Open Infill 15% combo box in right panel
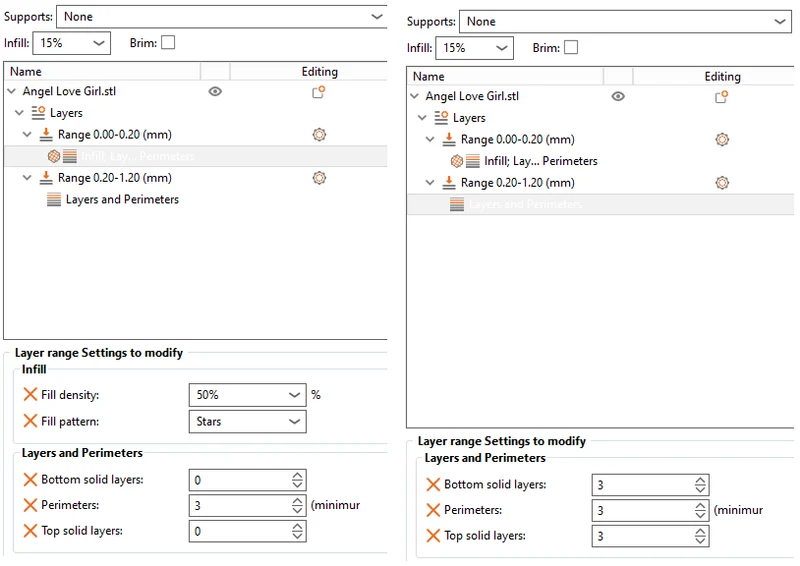The width and height of the screenshot is (800, 566). [474, 48]
